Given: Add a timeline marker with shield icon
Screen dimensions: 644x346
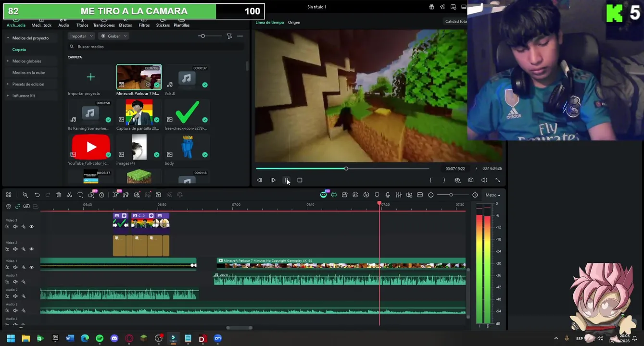Looking at the screenshot, I should point(377,195).
